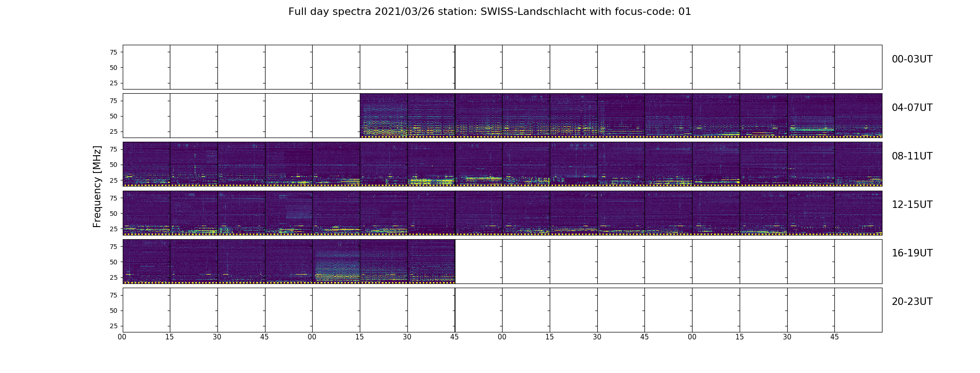
Task: Click the first spectrogram panel in the 04-07UT row
Action: (x=384, y=116)
